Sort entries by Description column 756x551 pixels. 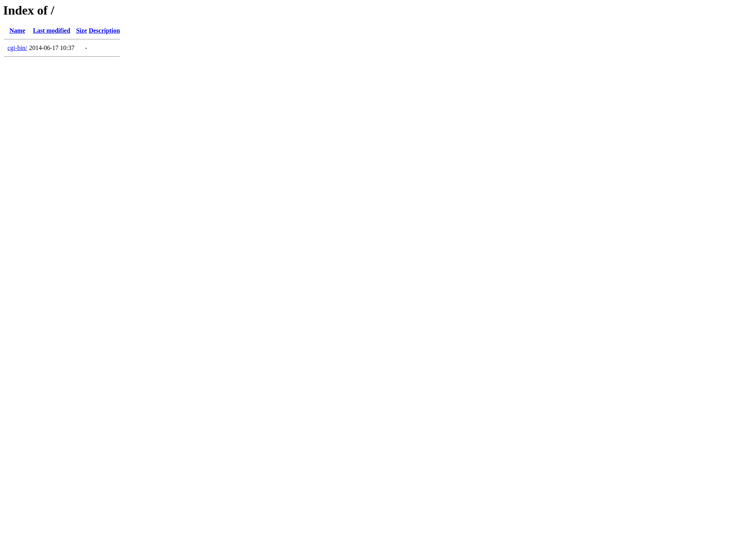(104, 31)
